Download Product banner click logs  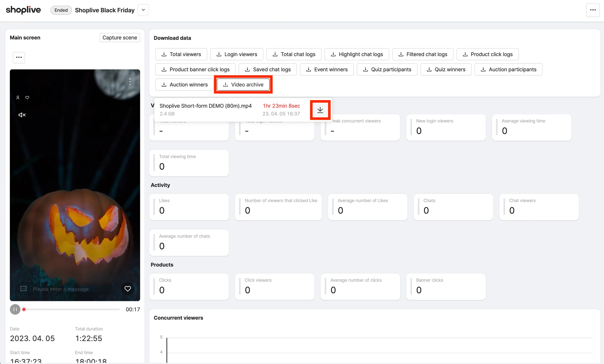coord(195,69)
